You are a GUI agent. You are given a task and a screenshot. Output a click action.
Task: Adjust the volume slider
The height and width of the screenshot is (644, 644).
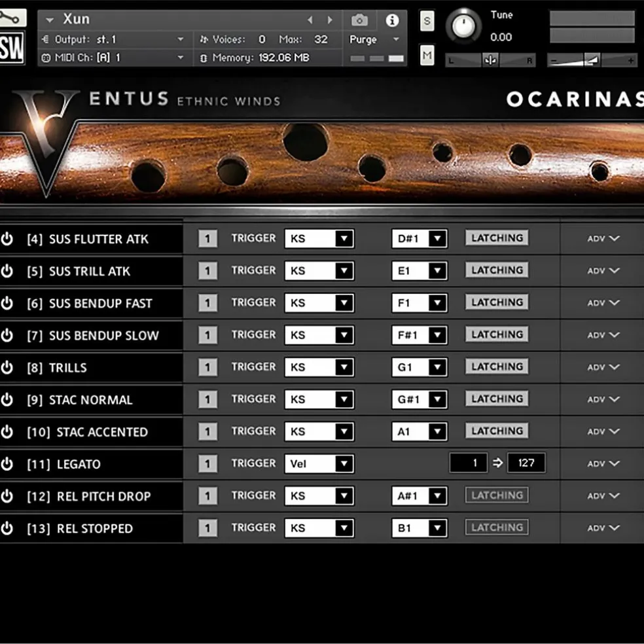tap(592, 60)
